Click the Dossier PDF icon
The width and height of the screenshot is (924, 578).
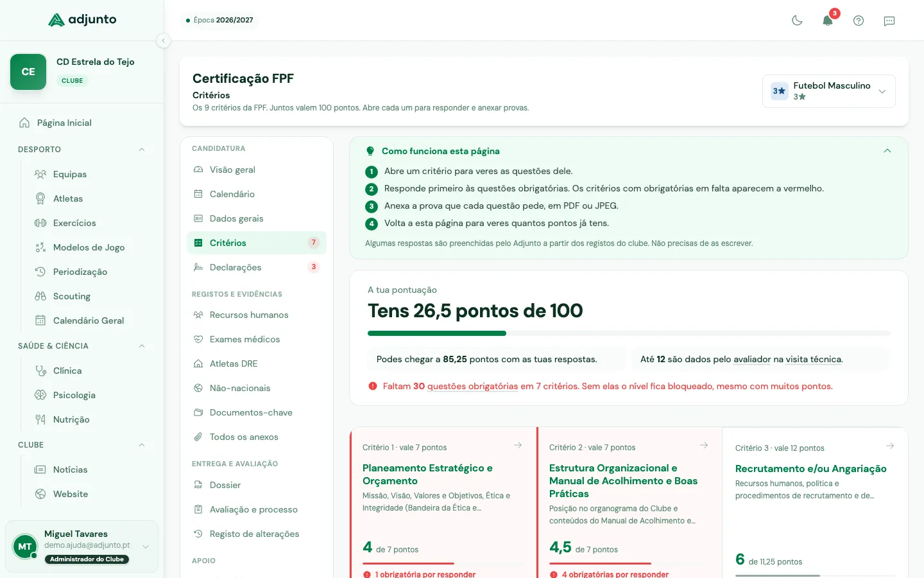click(198, 485)
